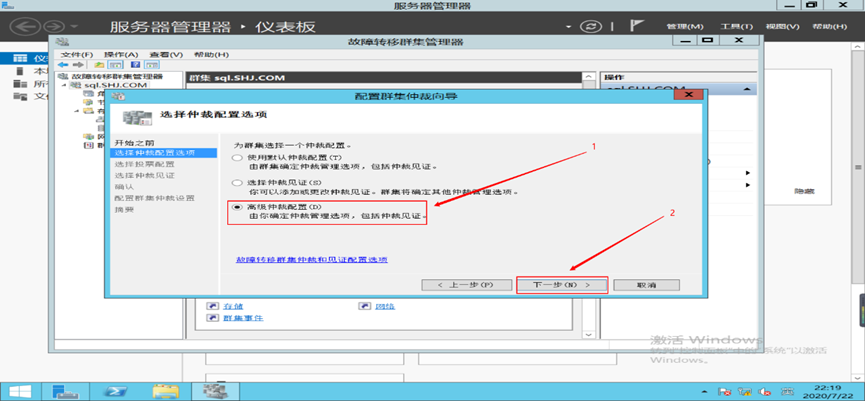Collapse the sql.SHJ.COM actions section
865x401 pixels.
click(x=746, y=89)
